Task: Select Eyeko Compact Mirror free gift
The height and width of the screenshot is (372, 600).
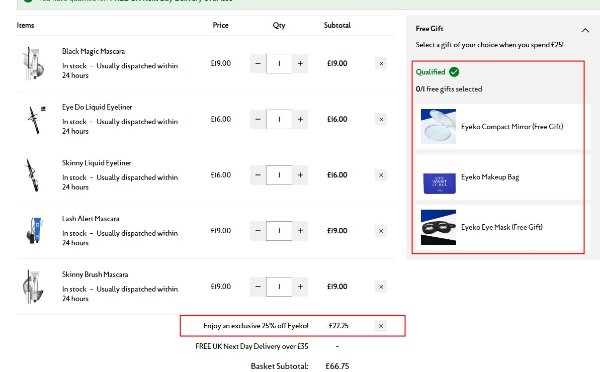Action: (x=502, y=126)
